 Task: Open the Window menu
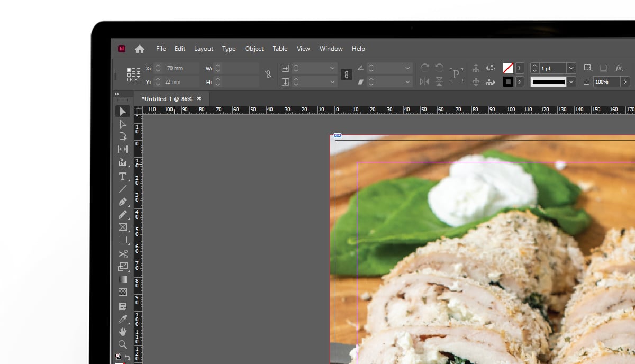coord(331,49)
